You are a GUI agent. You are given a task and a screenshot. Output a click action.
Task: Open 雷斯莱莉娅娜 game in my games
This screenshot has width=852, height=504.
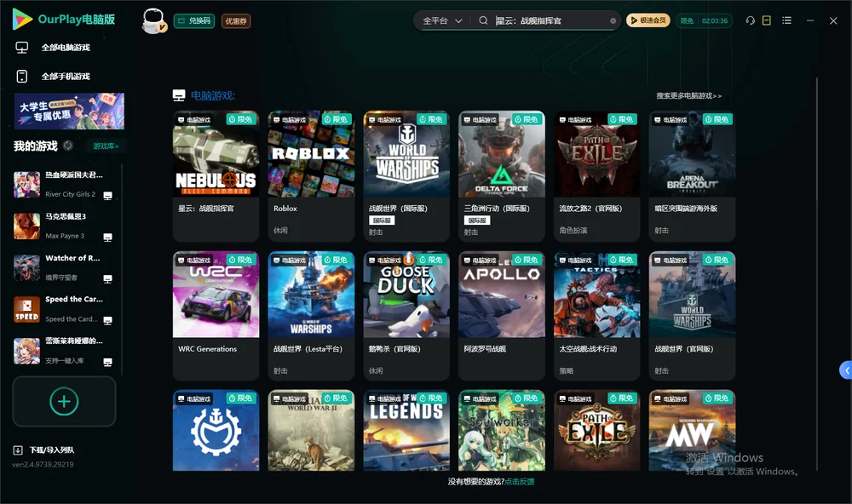(x=64, y=351)
